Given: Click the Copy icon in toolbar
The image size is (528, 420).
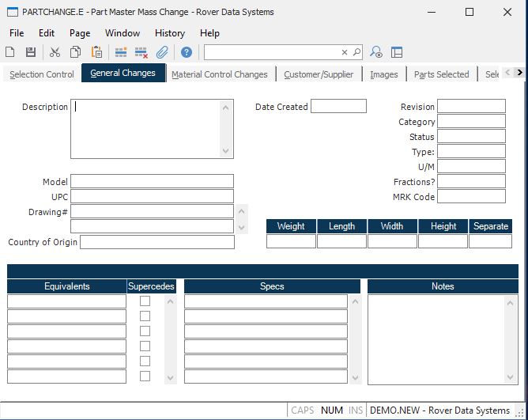Looking at the screenshot, I should 75,52.
